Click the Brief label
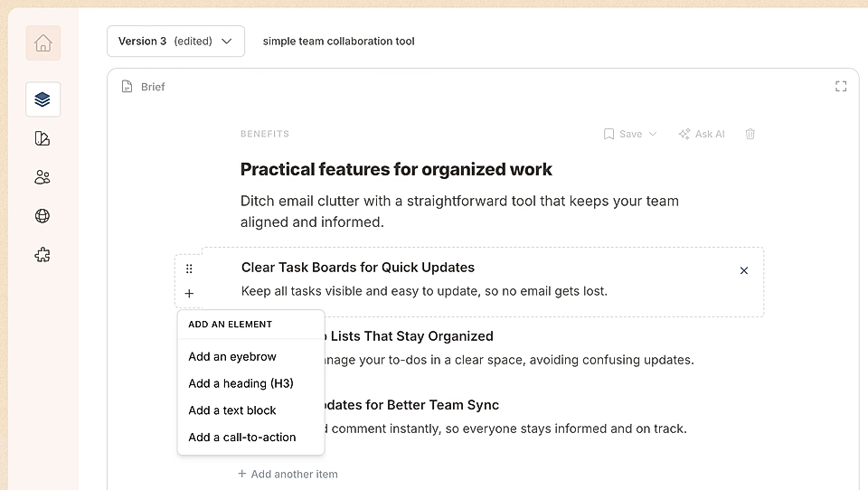This screenshot has width=868, height=490. tap(153, 87)
